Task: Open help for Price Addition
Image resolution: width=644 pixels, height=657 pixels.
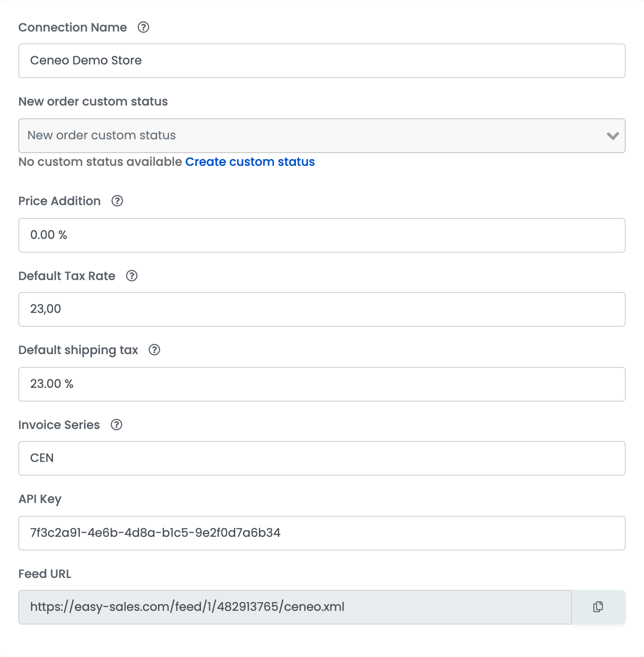Action: 117,201
